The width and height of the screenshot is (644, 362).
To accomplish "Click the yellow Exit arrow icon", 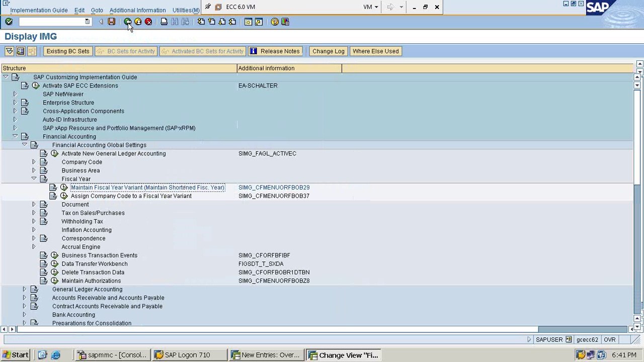I will click(x=138, y=22).
